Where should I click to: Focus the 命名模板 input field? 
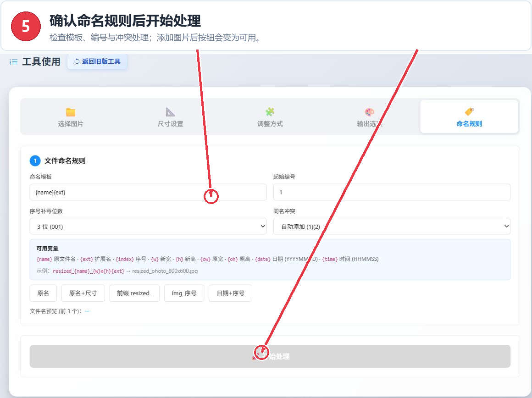pyautogui.click(x=148, y=193)
